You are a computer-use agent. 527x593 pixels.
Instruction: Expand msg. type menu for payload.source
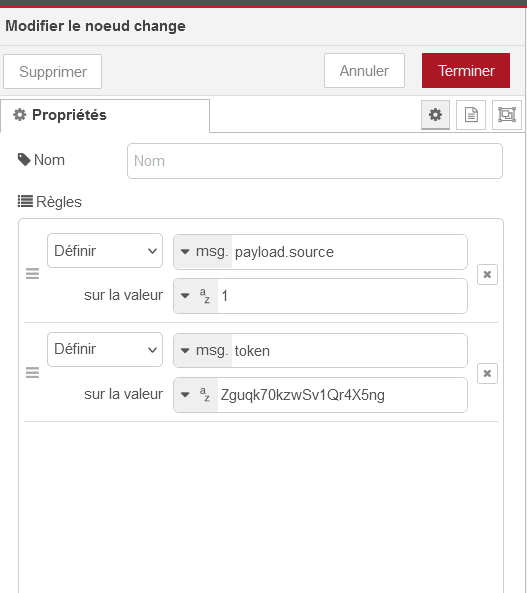coord(203,252)
